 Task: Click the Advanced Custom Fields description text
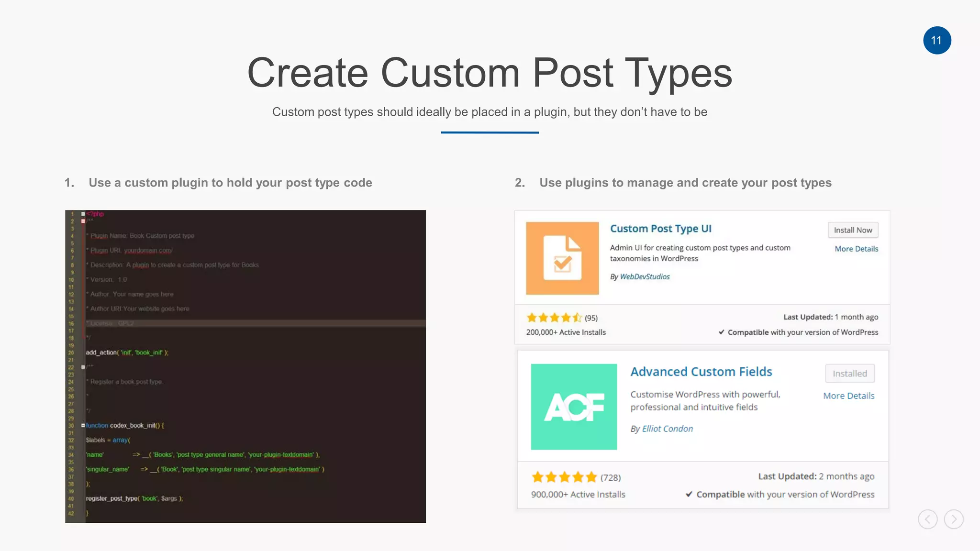click(705, 401)
